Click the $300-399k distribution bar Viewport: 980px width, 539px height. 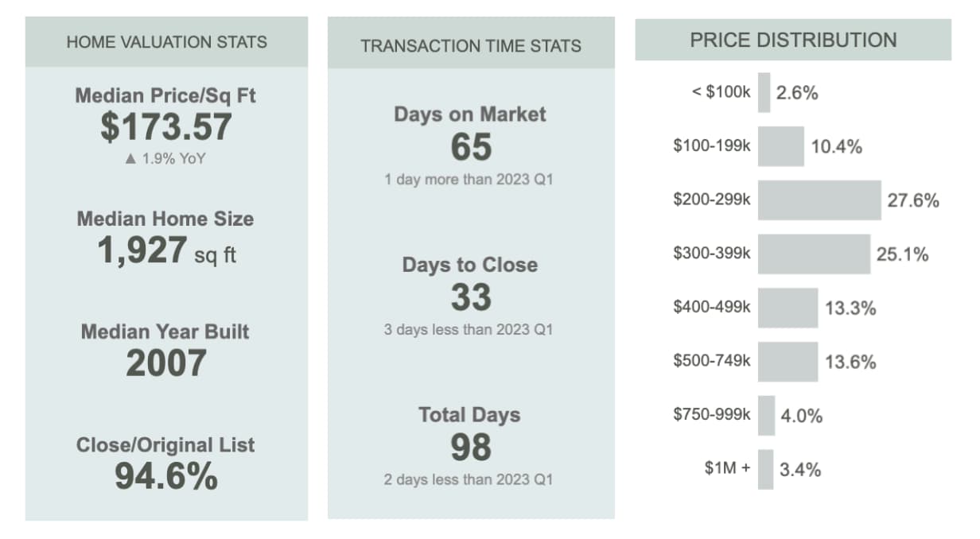813,254
